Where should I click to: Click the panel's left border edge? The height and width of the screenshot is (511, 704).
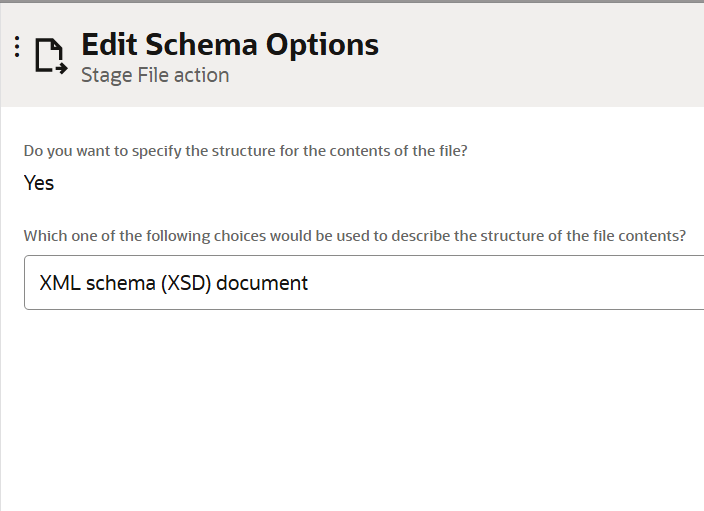(x=1, y=300)
